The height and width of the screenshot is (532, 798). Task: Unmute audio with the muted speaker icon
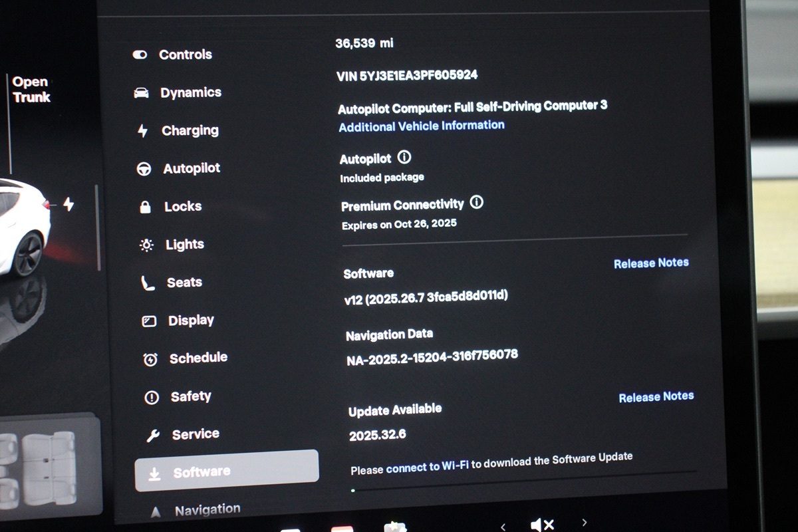coord(542,525)
